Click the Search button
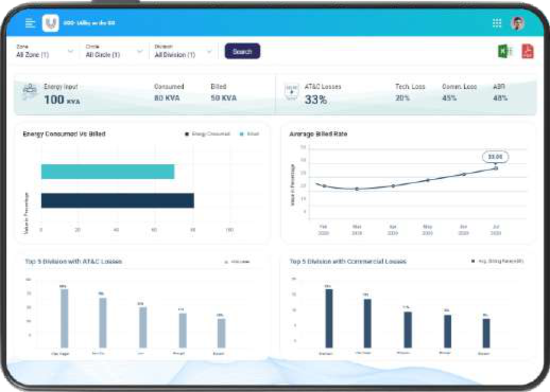This screenshot has height=392, width=550. coord(242,51)
